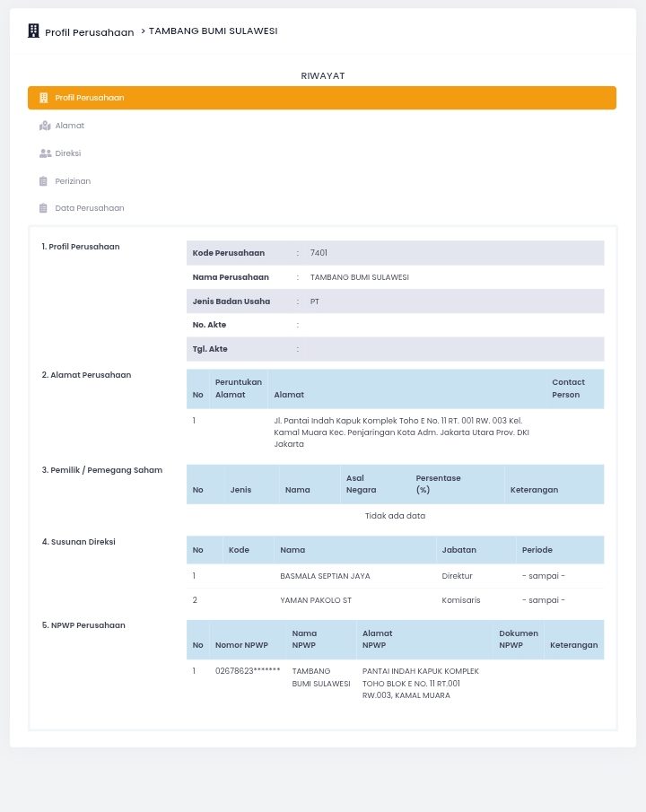Click the building icon beside Profil Perusahaan header
This screenshot has width=646, height=812.
point(34,31)
